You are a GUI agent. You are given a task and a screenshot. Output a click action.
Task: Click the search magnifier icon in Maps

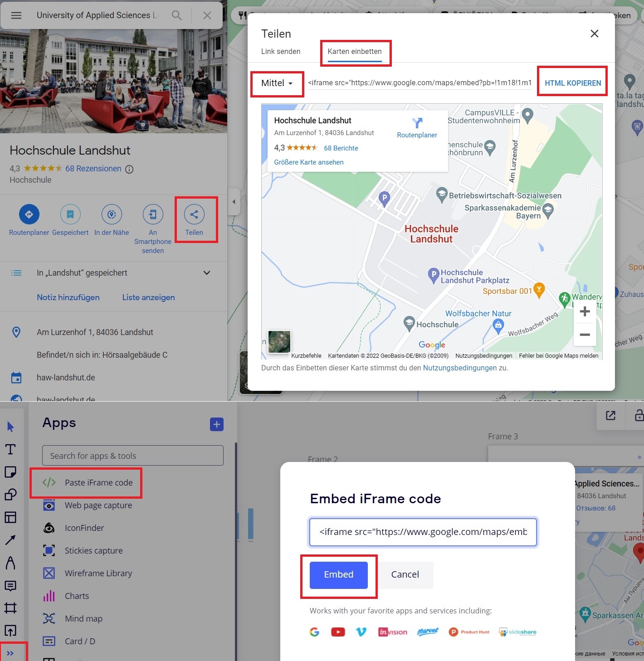pyautogui.click(x=177, y=15)
